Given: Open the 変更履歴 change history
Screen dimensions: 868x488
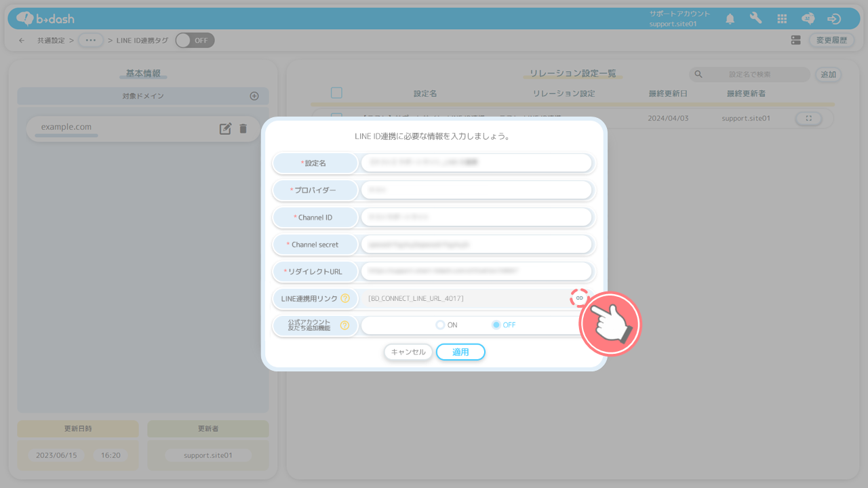Looking at the screenshot, I should click(831, 41).
